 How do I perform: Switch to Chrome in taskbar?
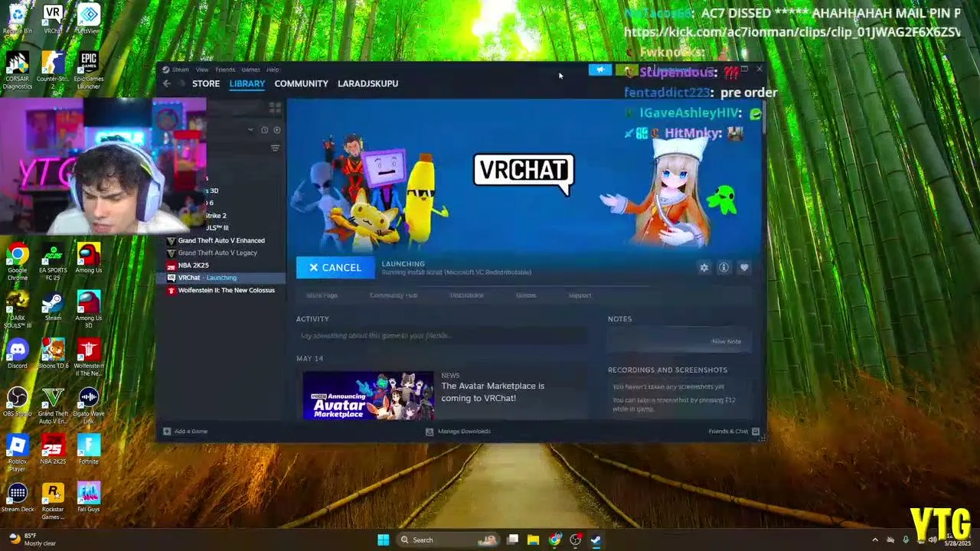point(554,540)
